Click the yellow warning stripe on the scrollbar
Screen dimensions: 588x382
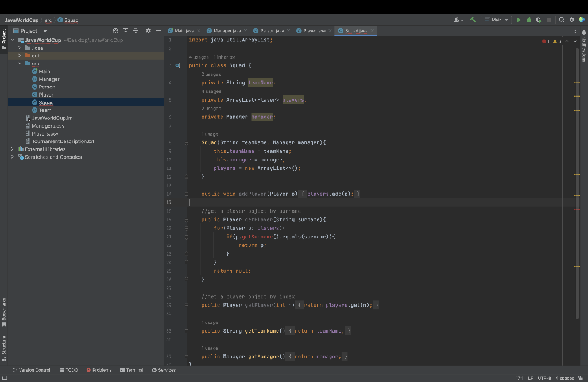point(578,83)
